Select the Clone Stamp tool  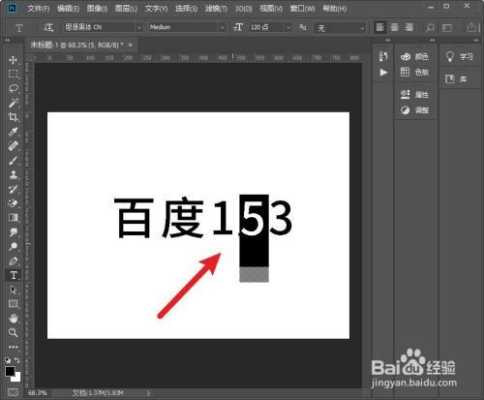(x=13, y=174)
